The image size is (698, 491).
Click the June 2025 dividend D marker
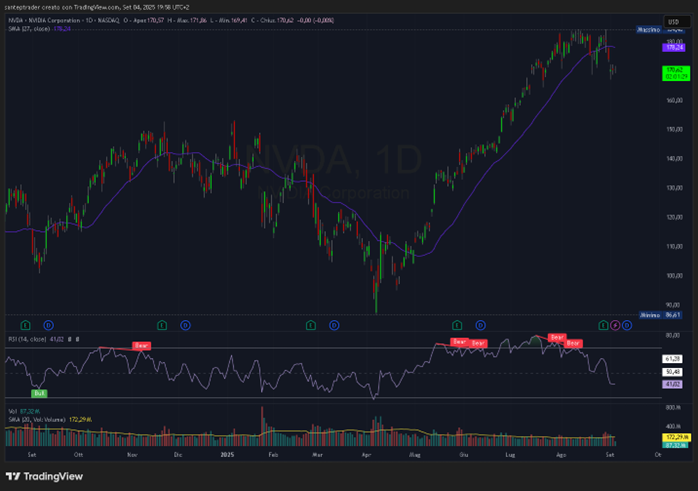(x=480, y=325)
